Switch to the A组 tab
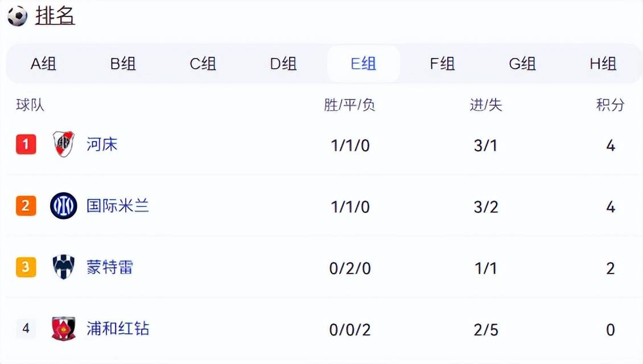Screen dimensions: 643x364 43,64
